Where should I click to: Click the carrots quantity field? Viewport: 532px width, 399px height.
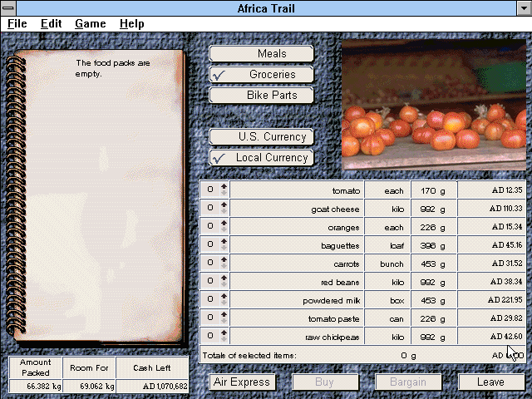210,263
